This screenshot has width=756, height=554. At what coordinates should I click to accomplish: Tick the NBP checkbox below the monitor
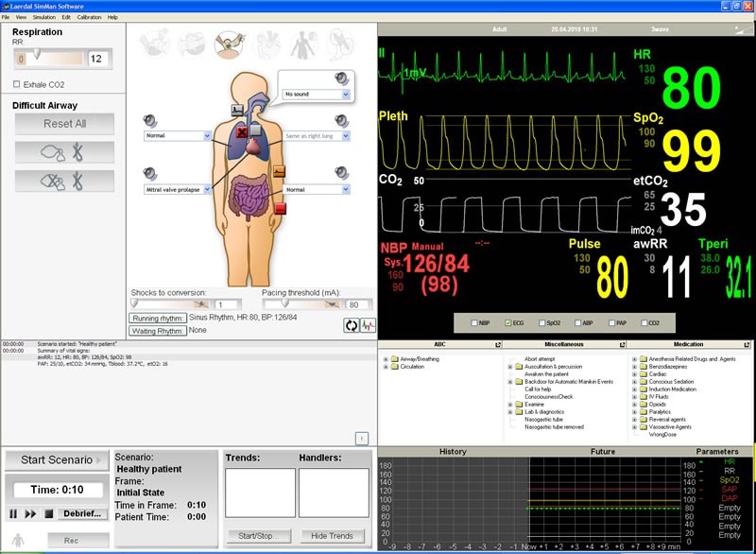pos(474,322)
